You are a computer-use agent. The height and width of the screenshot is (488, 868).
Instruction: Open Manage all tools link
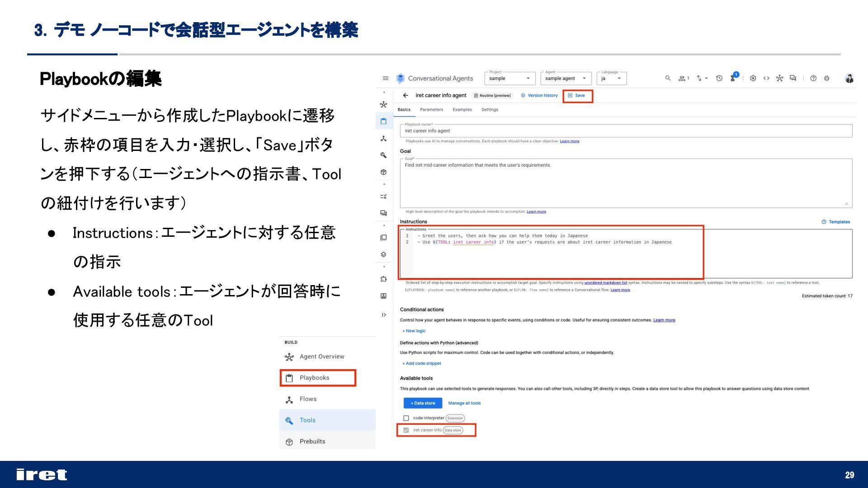point(464,403)
